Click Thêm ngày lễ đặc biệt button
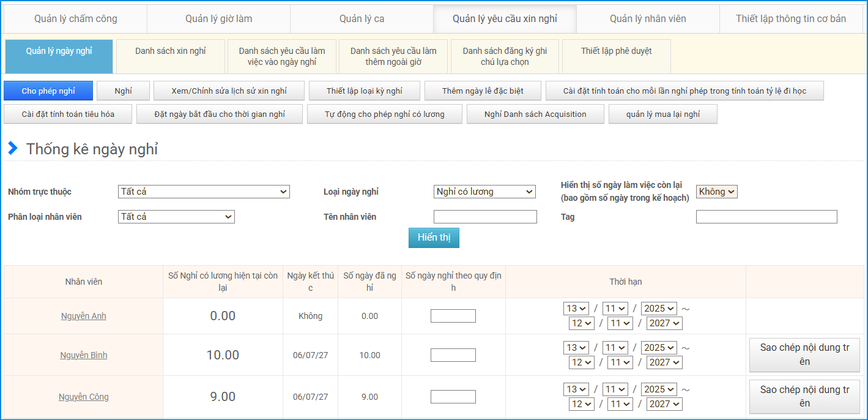Screen dimensions: 868x420 click(x=483, y=91)
